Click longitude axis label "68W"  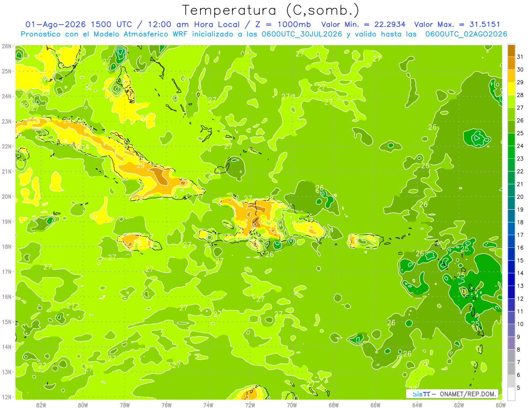coord(334,405)
